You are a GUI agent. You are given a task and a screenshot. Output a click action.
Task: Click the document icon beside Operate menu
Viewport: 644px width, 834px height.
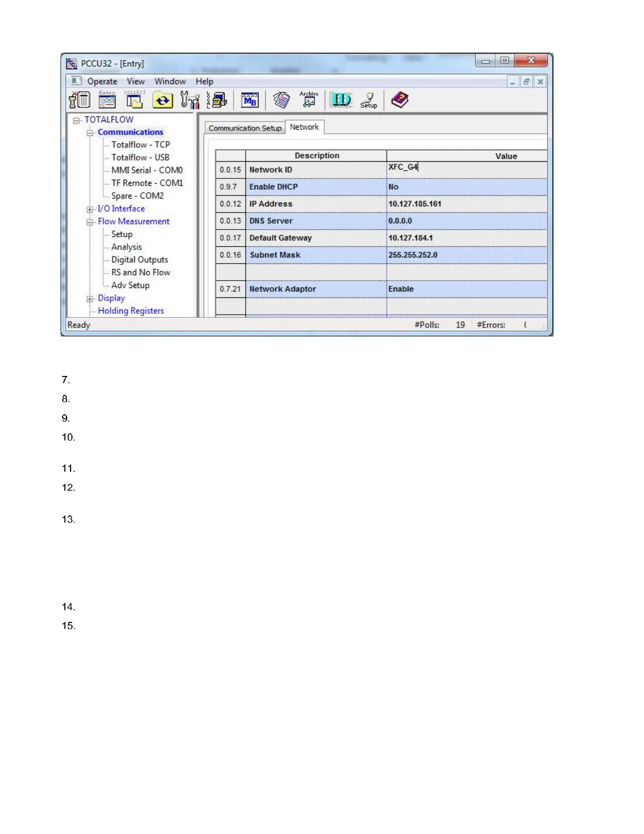point(76,81)
